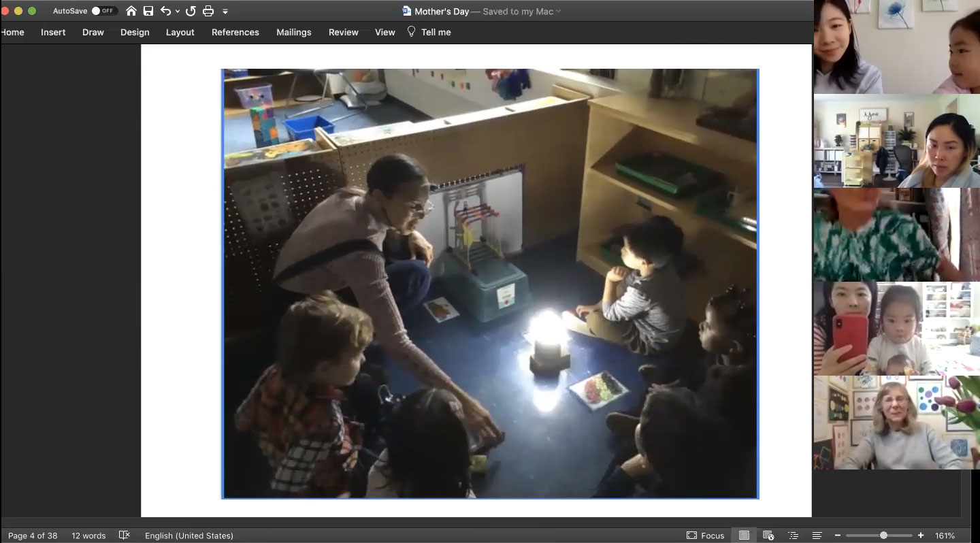Switch to Print Layout view

tap(744, 536)
